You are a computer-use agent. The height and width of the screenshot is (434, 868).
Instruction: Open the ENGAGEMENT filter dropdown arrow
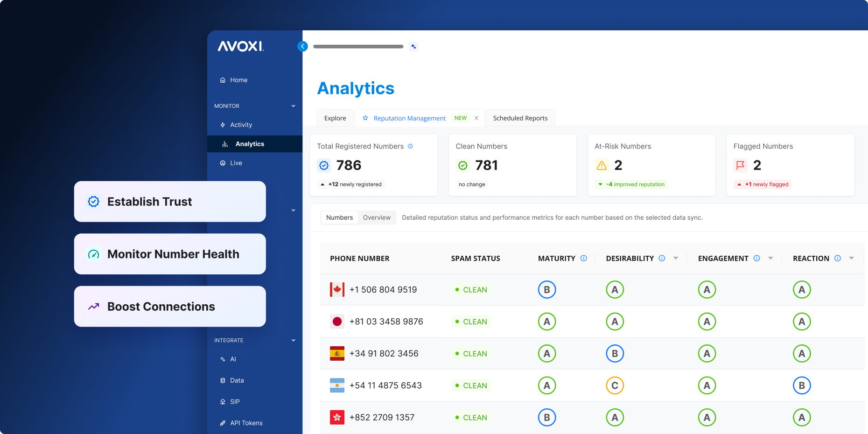pos(770,258)
